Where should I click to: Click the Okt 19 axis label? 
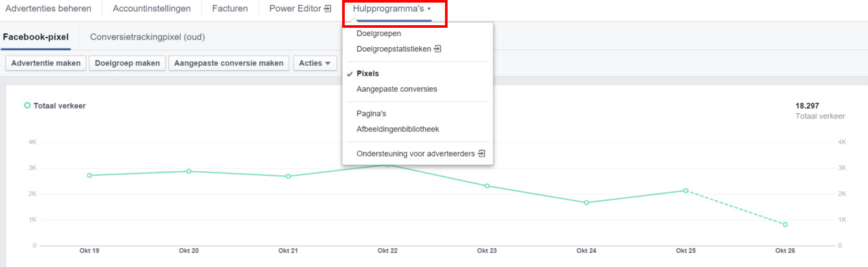click(89, 250)
